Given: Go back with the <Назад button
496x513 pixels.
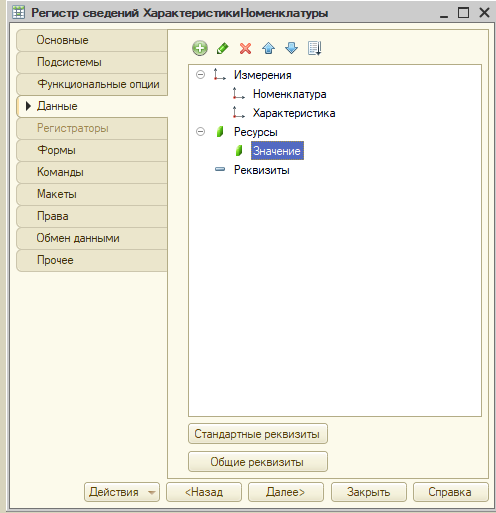Looking at the screenshot, I should tap(204, 492).
